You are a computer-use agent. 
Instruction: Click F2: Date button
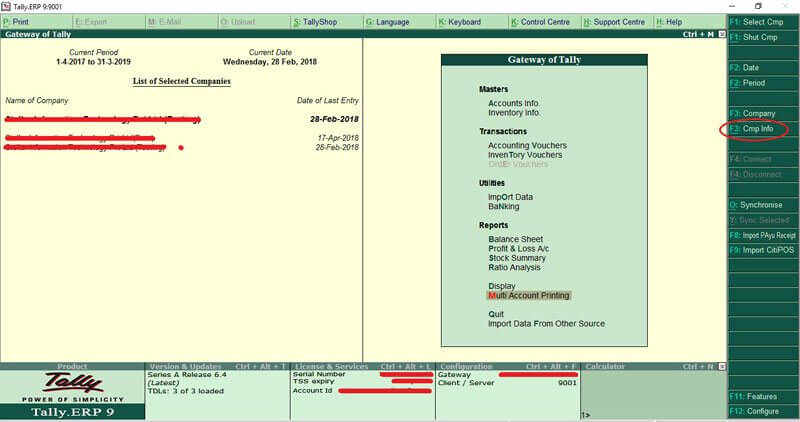point(763,67)
